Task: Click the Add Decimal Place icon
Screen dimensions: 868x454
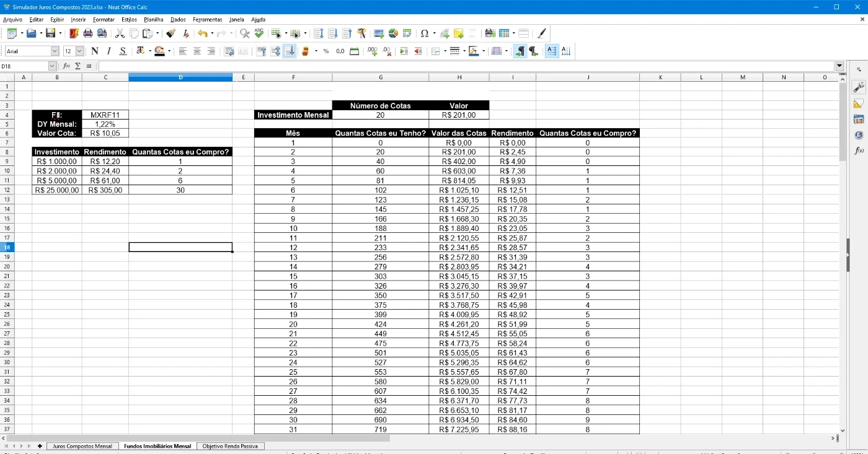Action: click(372, 51)
